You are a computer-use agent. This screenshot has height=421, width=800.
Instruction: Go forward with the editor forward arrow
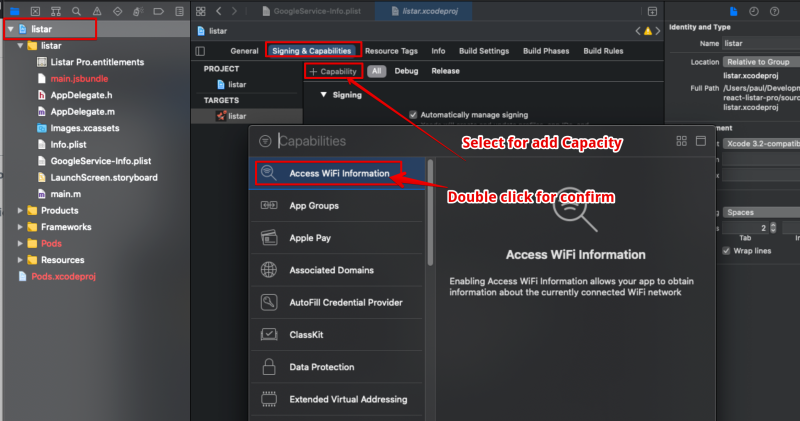pyautogui.click(x=234, y=11)
